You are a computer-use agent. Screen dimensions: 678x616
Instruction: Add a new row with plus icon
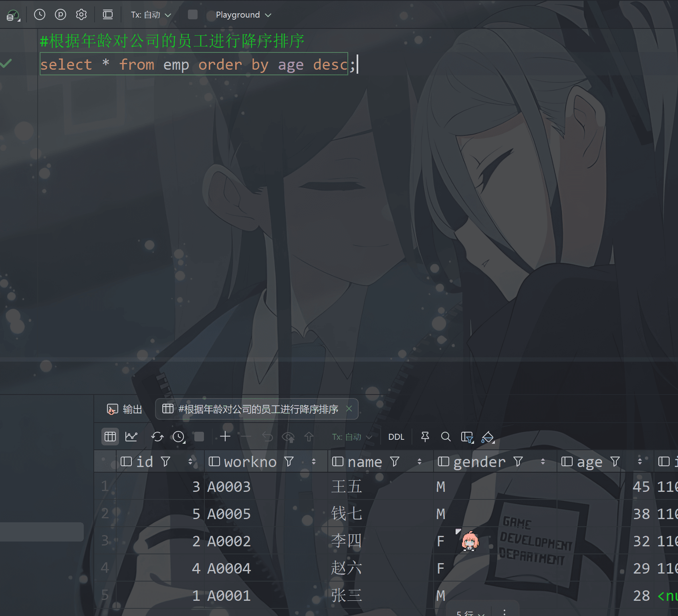pyautogui.click(x=225, y=437)
